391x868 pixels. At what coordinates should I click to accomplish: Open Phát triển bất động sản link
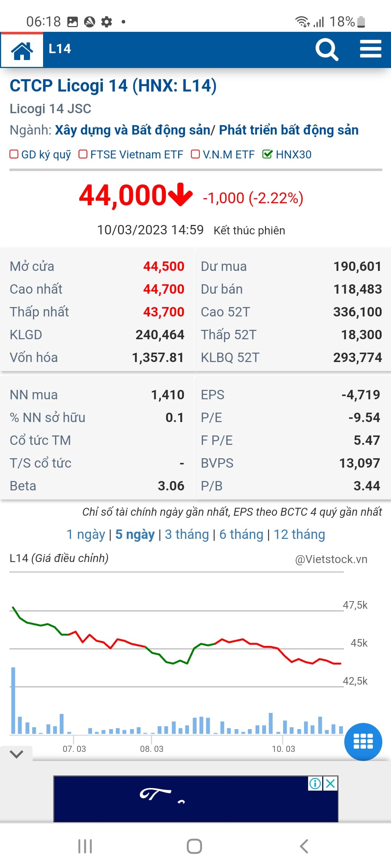(x=289, y=130)
